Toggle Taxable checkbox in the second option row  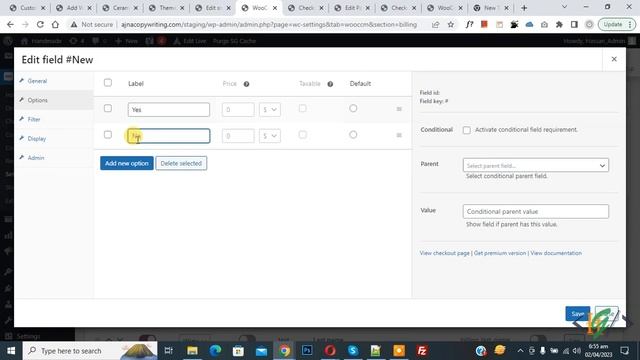[x=302, y=134]
